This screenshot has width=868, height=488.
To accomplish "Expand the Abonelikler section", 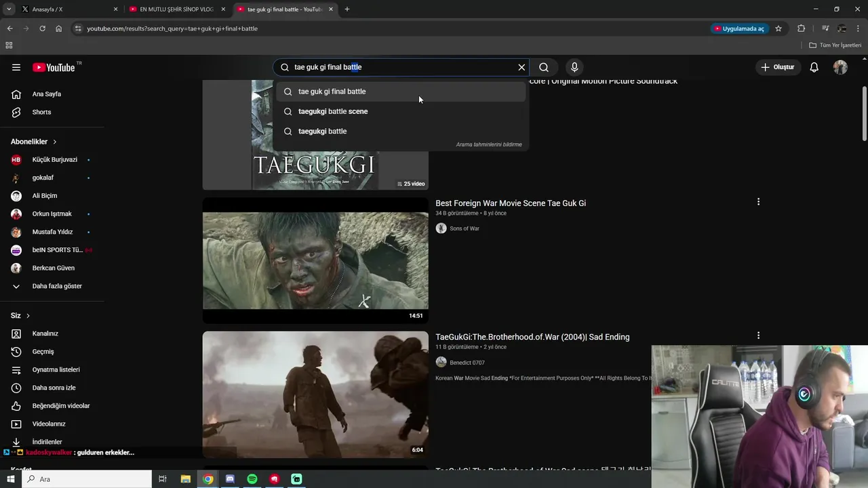I will pyautogui.click(x=34, y=142).
